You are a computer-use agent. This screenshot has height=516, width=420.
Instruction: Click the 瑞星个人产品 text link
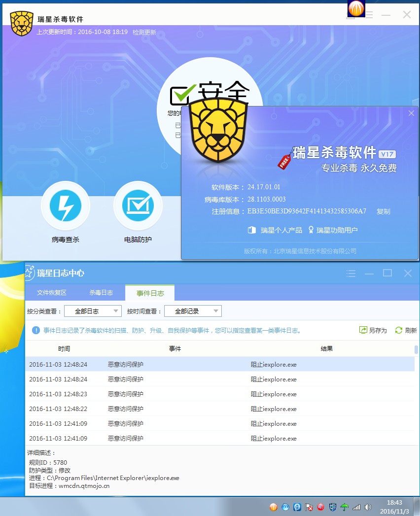point(281,230)
